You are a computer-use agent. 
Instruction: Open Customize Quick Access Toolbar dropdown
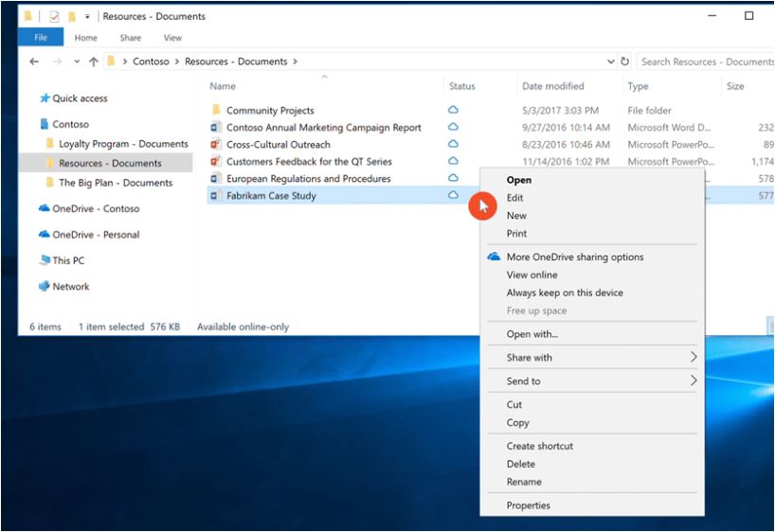click(87, 17)
